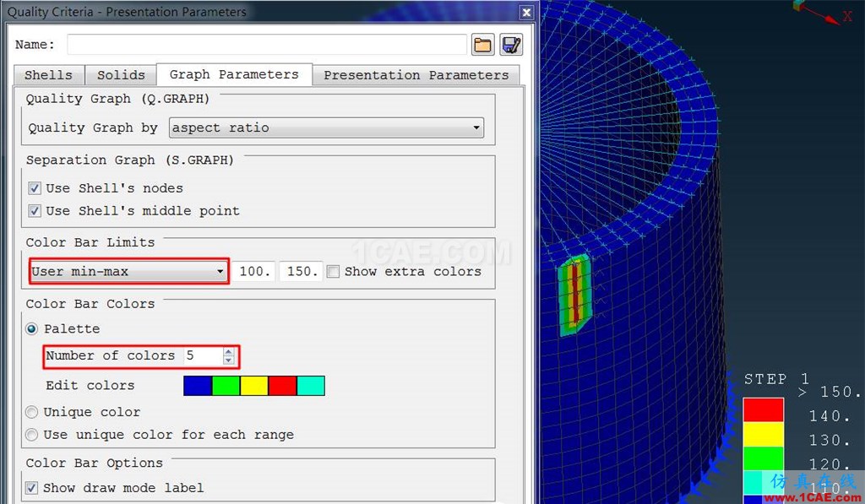Click the maximum limit field showing 150.
The image size is (865, 504).
coord(301,271)
